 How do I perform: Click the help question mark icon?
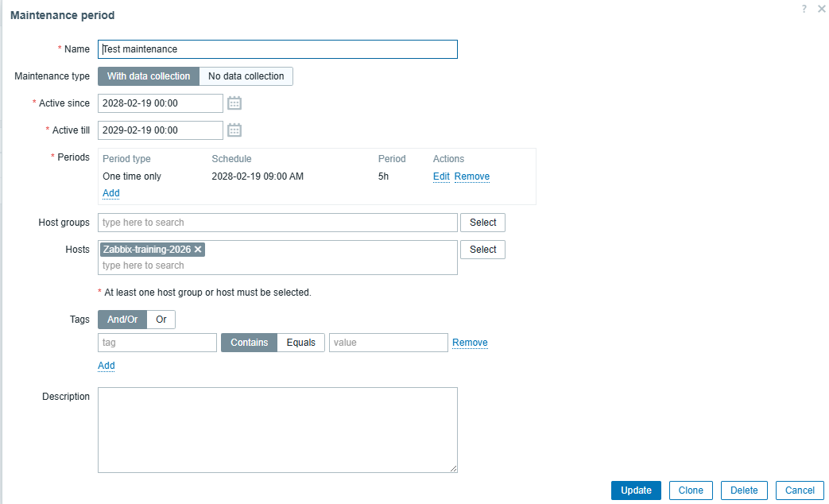point(804,9)
